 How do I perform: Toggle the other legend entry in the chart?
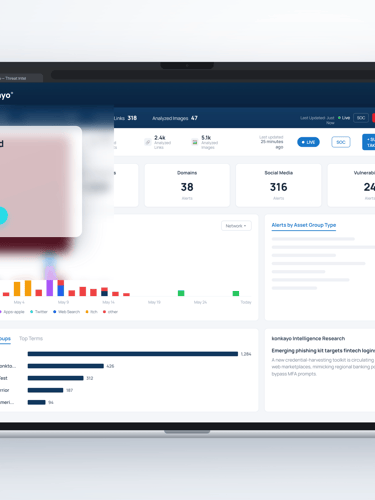(110, 312)
